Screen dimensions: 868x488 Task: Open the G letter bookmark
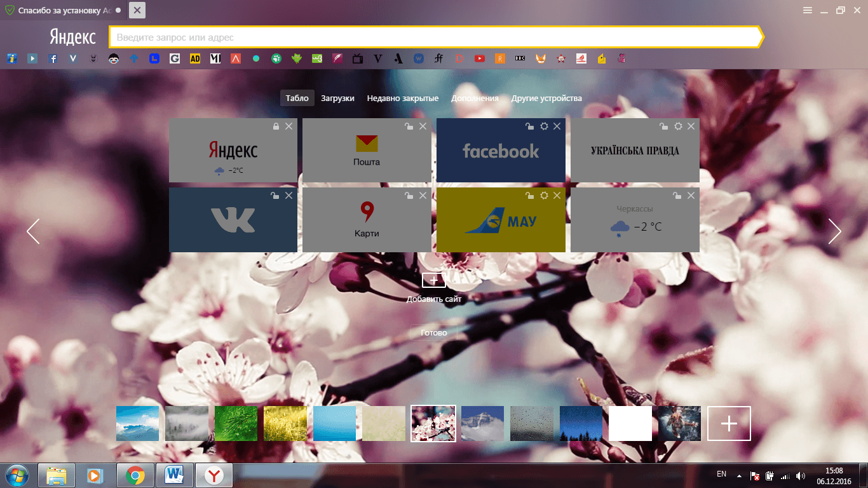175,58
